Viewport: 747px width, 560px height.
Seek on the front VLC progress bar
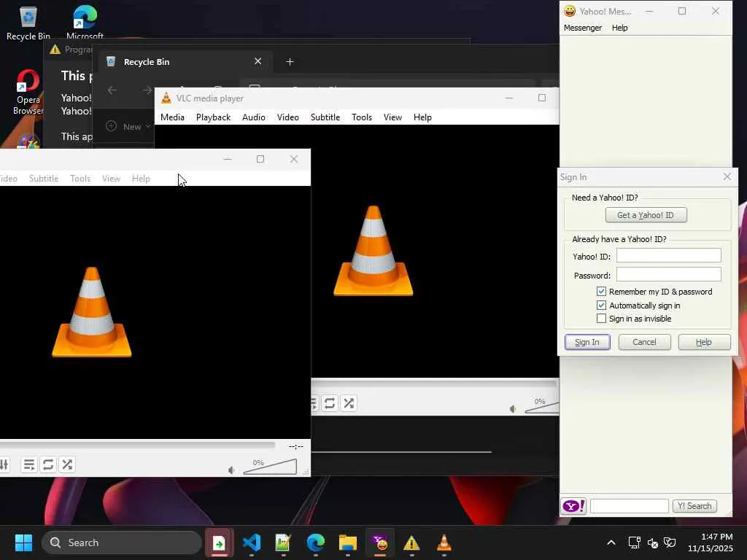(137, 446)
